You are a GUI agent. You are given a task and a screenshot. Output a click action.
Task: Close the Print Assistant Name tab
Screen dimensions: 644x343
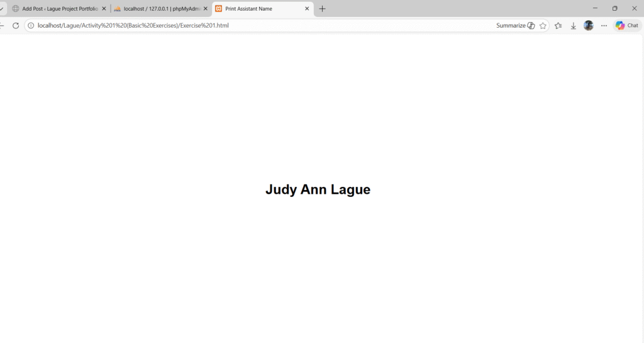tap(307, 9)
